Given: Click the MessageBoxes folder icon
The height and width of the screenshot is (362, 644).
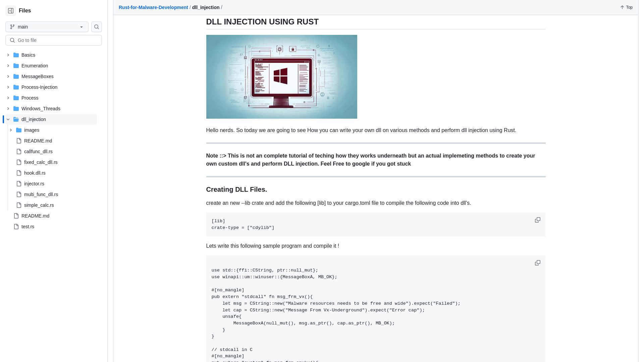Looking at the screenshot, I should click(x=16, y=76).
